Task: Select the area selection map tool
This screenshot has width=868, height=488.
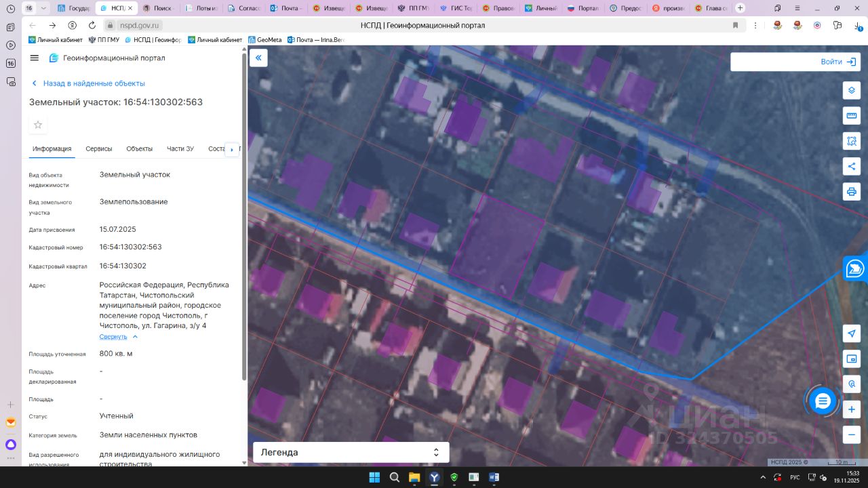Action: point(852,140)
